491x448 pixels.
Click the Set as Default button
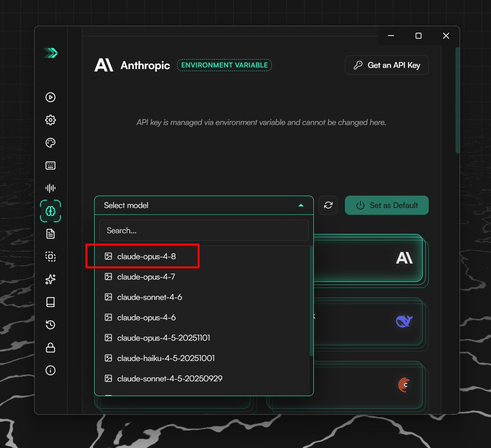(387, 205)
